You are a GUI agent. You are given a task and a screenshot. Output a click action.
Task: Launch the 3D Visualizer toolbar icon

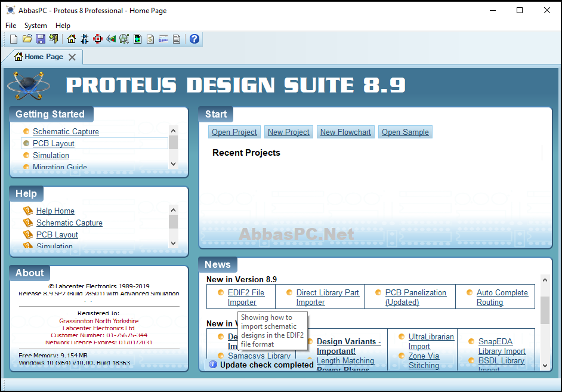point(111,39)
